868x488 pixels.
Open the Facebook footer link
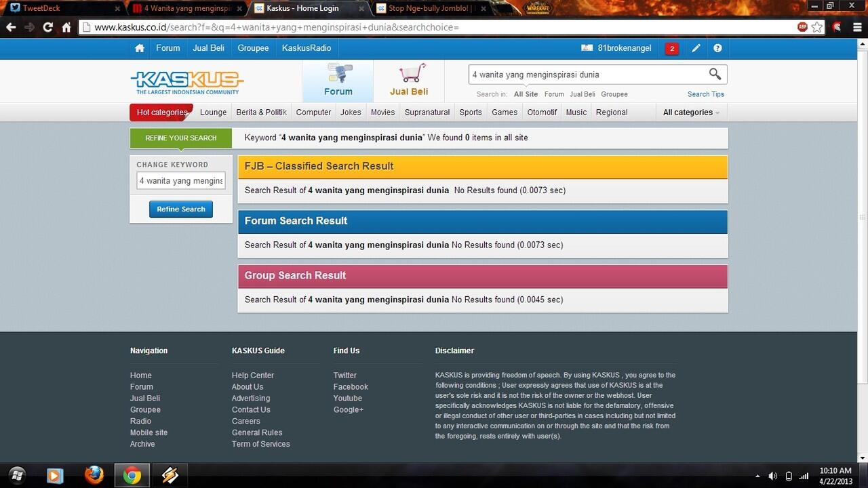(x=351, y=387)
